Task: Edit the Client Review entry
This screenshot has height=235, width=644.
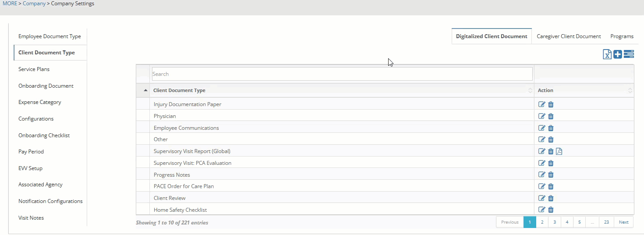Action: click(x=542, y=198)
